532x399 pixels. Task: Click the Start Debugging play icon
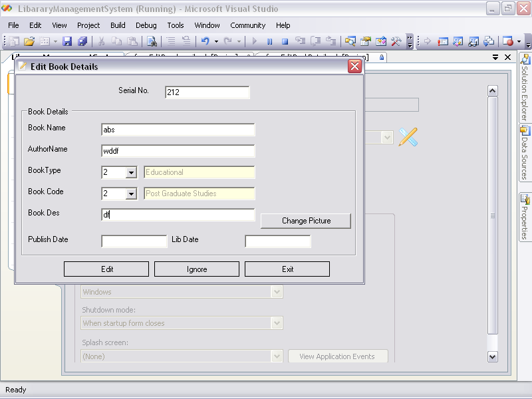[x=255, y=41]
